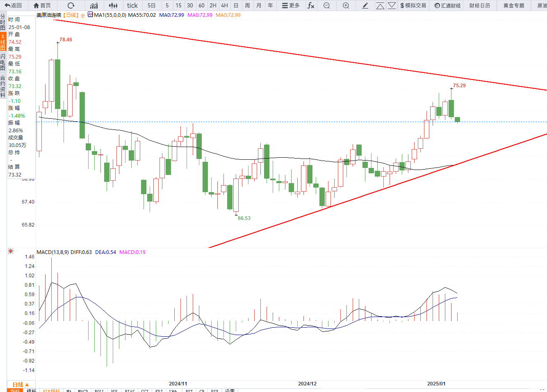Click the 美原油连续 instrument name
This screenshot has height=392, width=547.
click(x=49, y=15)
